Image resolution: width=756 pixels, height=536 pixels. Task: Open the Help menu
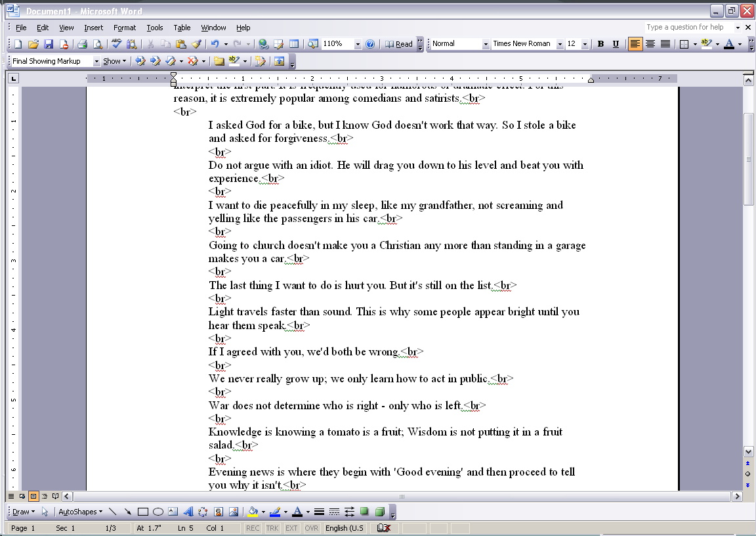(x=243, y=28)
